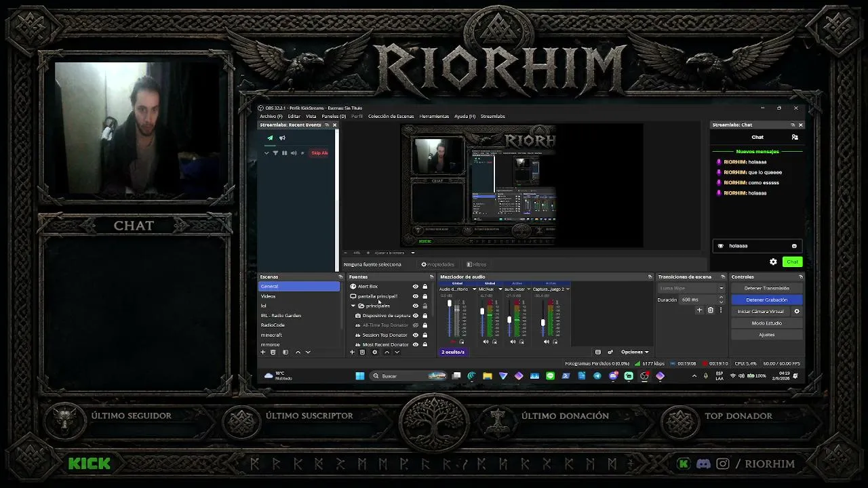Open advanced audio properties gears icon
This screenshot has width=868, height=488.
click(x=610, y=352)
